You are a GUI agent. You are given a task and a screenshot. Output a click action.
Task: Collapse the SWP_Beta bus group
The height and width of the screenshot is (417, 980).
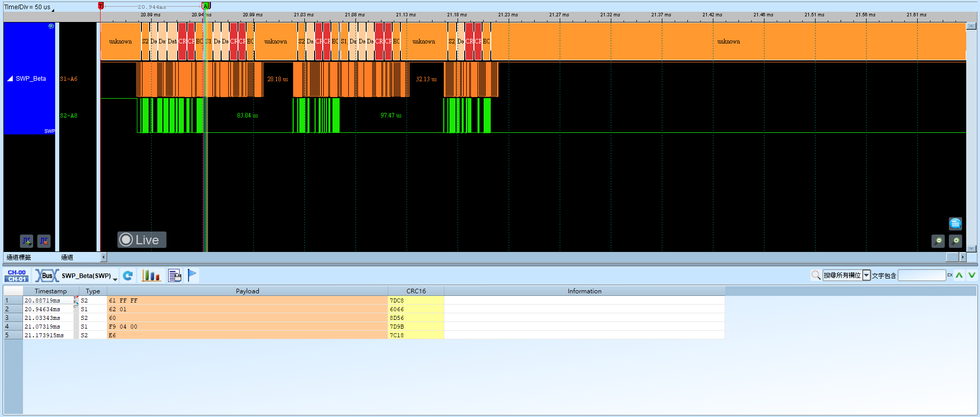click(x=10, y=79)
